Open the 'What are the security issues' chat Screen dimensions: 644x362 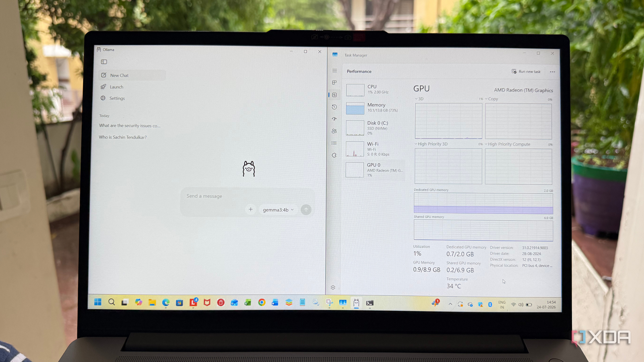[x=130, y=126]
